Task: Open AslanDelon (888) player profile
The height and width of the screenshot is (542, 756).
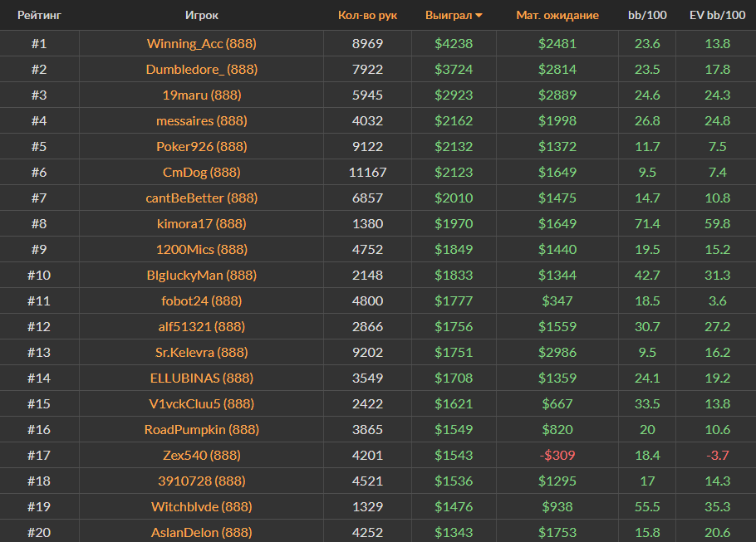Action: (x=202, y=532)
